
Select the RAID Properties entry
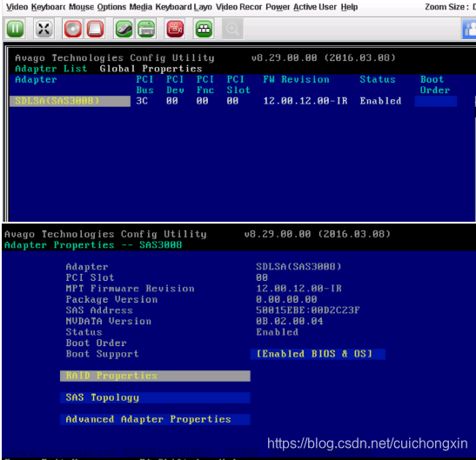[x=155, y=376]
